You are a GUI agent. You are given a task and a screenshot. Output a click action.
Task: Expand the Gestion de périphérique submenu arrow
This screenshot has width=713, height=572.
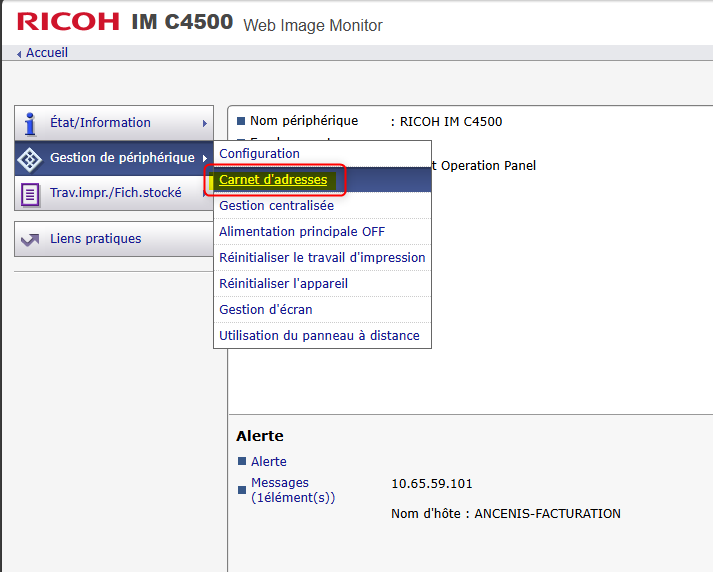pyautogui.click(x=205, y=158)
